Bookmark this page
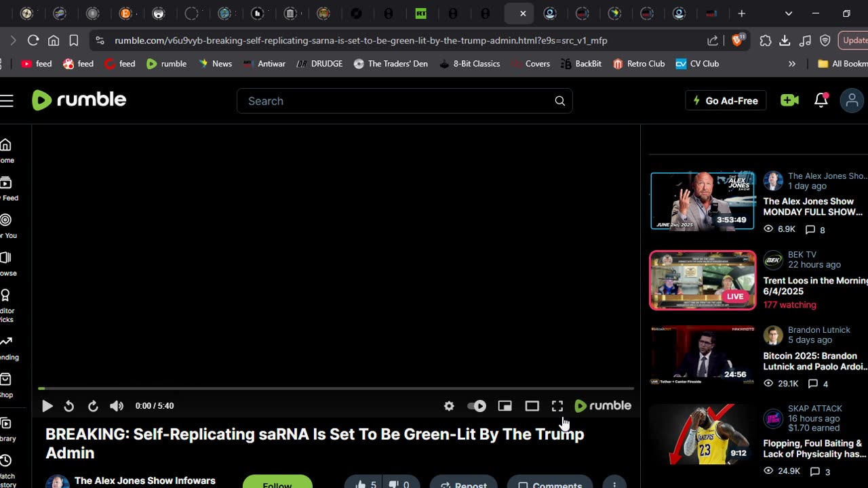The image size is (868, 488). click(74, 41)
